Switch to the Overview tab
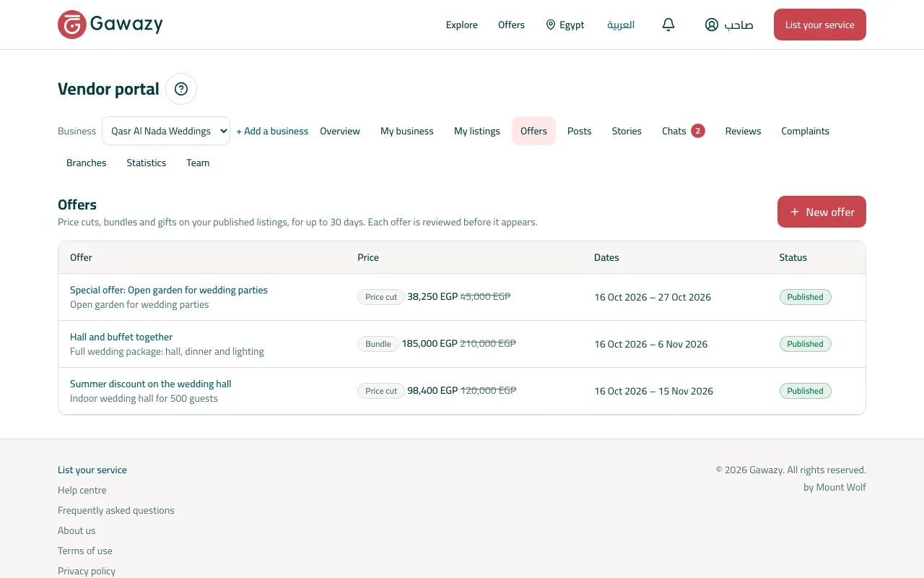Image resolution: width=924 pixels, height=578 pixels. click(340, 131)
